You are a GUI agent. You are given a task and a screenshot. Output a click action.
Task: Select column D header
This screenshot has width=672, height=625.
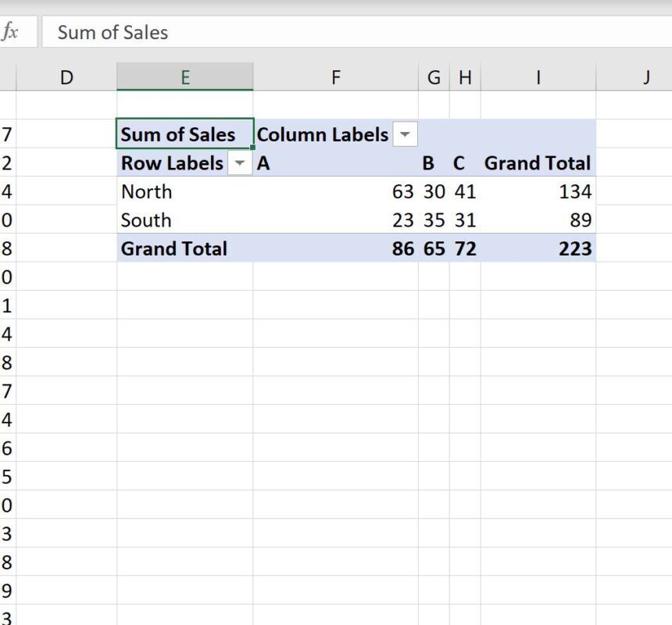(x=66, y=77)
